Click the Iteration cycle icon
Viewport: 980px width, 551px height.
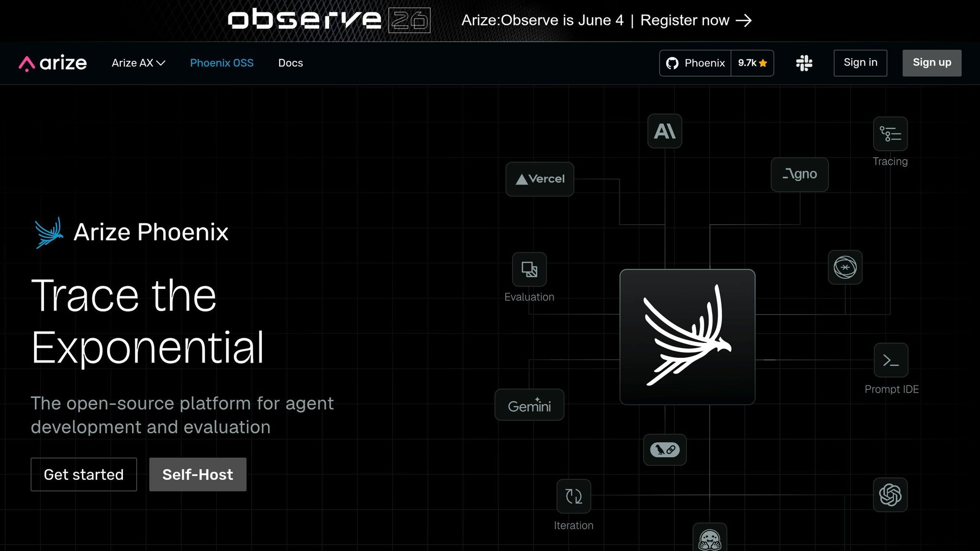[574, 496]
